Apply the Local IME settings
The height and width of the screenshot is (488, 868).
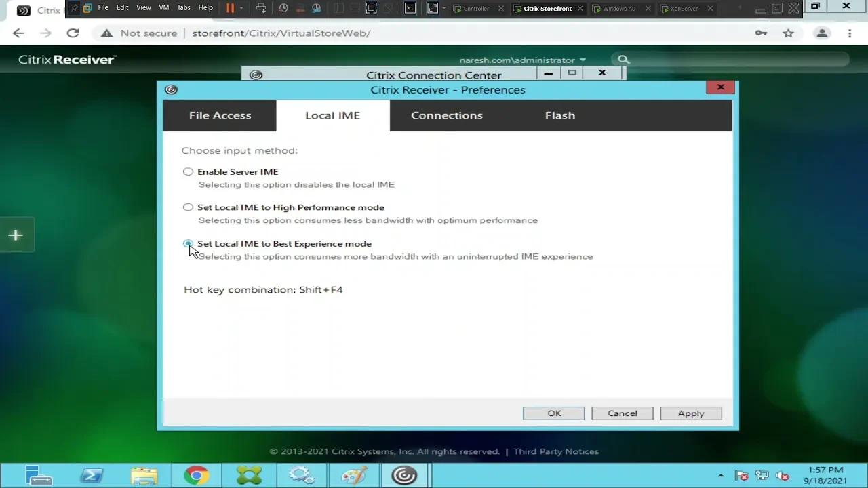pos(690,413)
